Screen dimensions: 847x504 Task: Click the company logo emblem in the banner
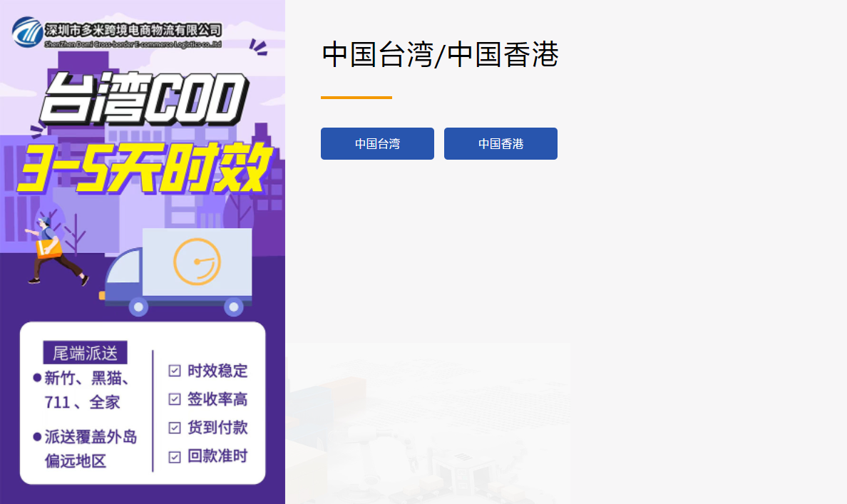pyautogui.click(x=28, y=32)
